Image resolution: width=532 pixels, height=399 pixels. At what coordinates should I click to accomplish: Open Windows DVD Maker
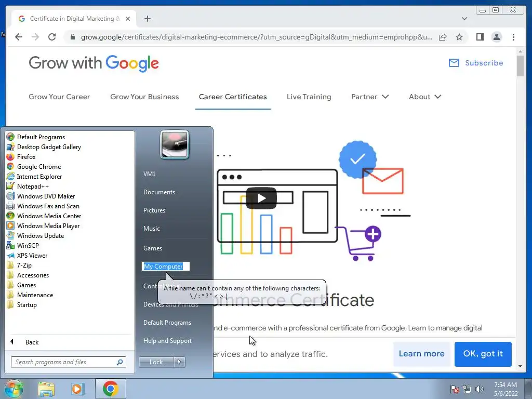tap(41, 196)
